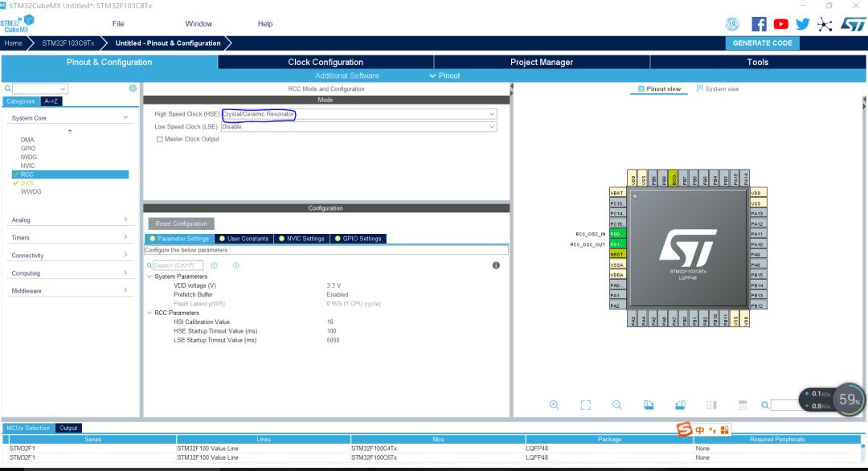Open the peripheral search combo box dropdown

pyautogui.click(x=63, y=88)
